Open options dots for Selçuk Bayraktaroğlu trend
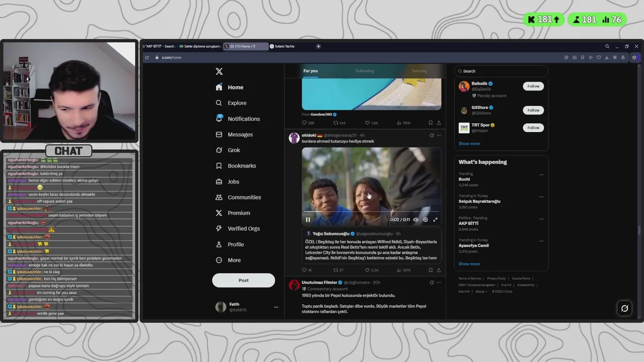644x362 pixels. click(x=541, y=197)
